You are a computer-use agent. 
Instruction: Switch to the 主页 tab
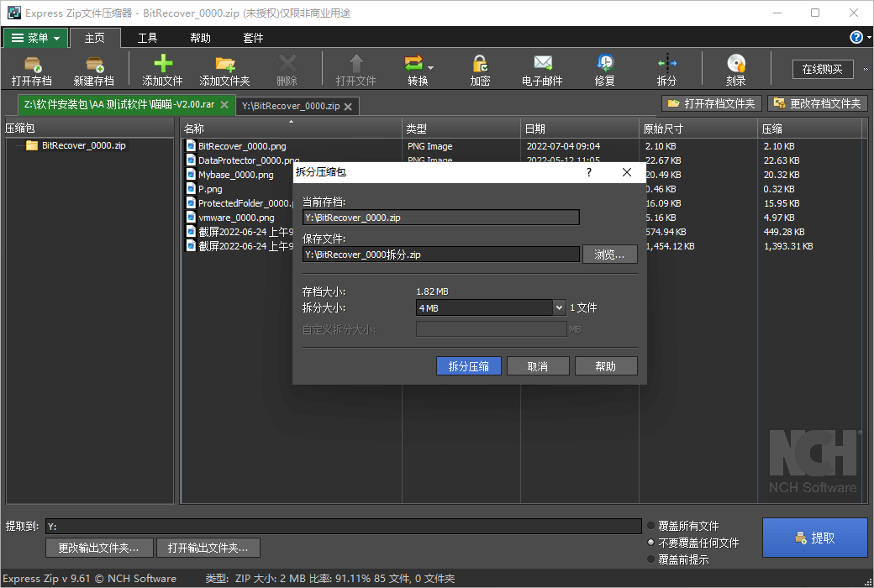94,38
